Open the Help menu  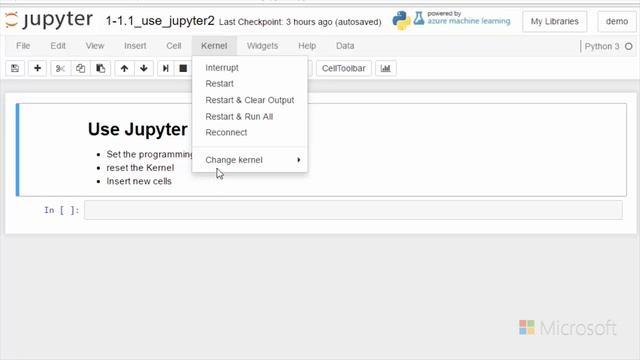coord(307,46)
